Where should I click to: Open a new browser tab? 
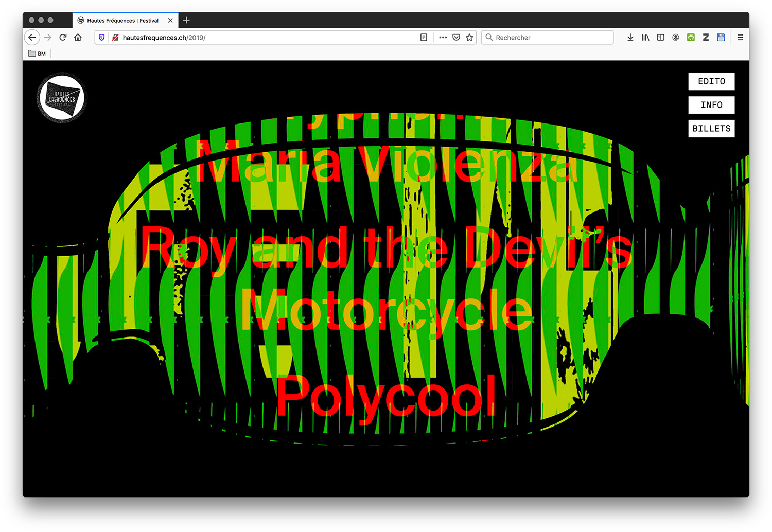186,20
